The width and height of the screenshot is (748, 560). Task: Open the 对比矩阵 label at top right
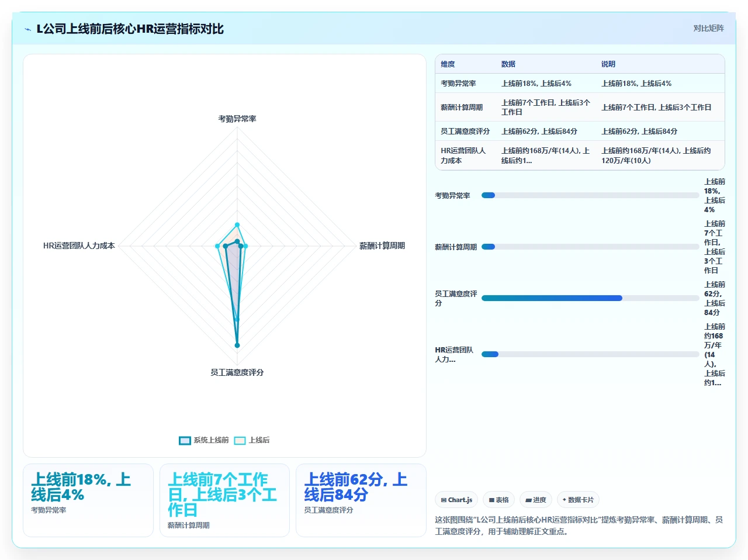pos(708,28)
